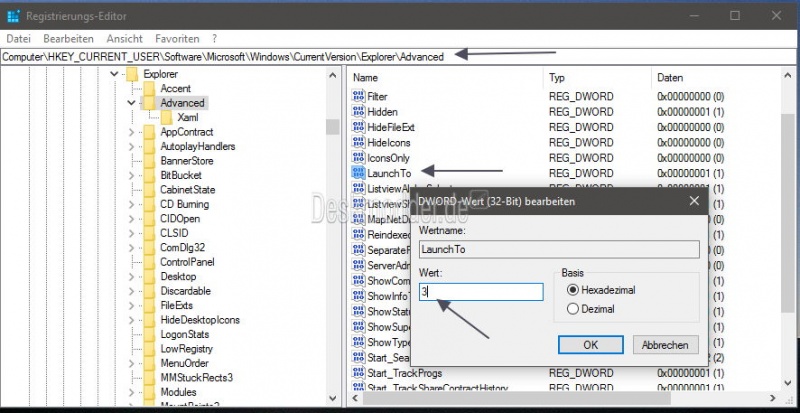Click the Hidden registry value icon
The width and height of the screenshot is (800, 413).
coord(359,112)
